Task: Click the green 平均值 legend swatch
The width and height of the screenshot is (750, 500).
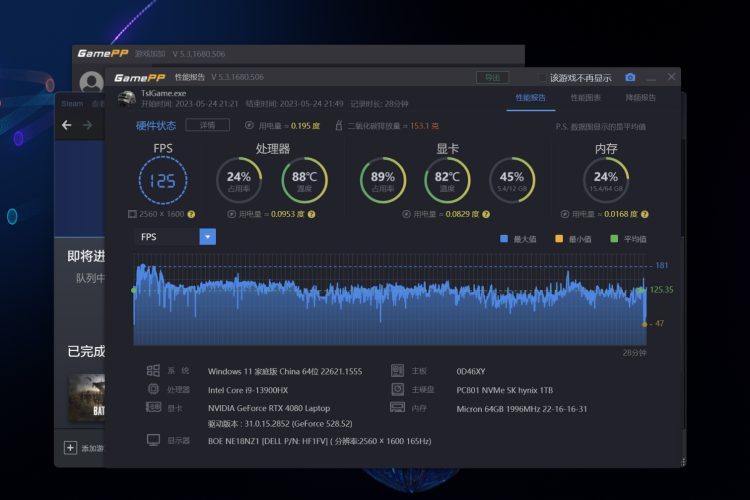Action: [614, 239]
